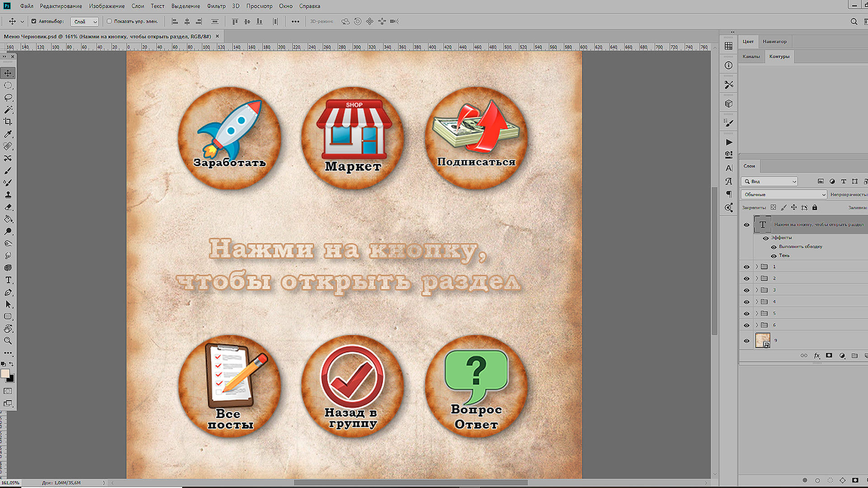
Task: Select the Lasso tool
Action: pyautogui.click(x=8, y=98)
